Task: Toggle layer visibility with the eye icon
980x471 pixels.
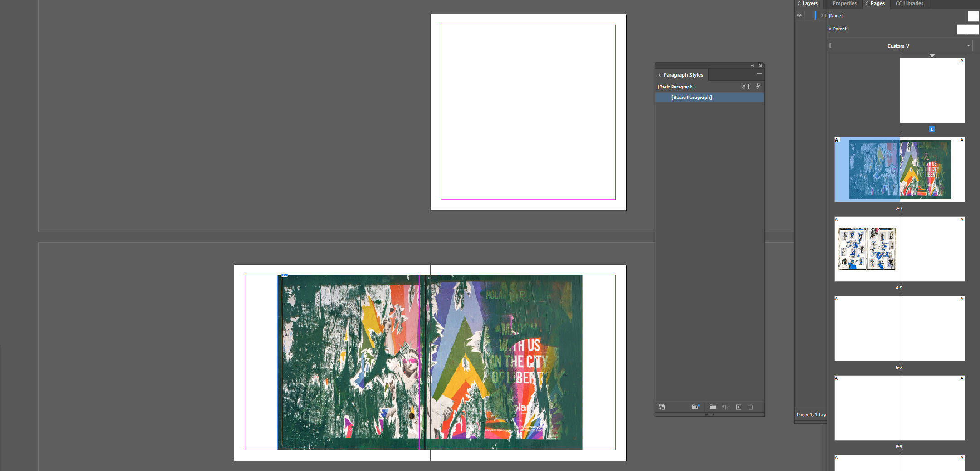Action: pyautogui.click(x=799, y=15)
